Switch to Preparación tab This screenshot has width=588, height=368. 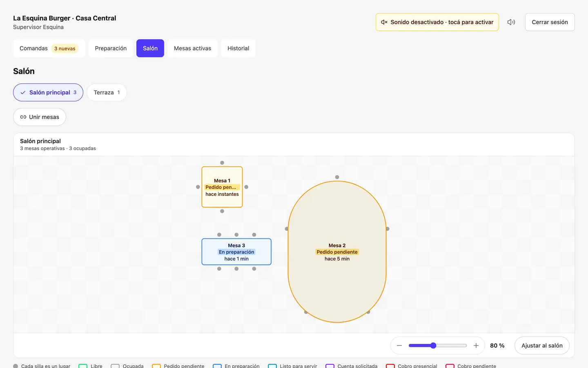[x=111, y=48]
